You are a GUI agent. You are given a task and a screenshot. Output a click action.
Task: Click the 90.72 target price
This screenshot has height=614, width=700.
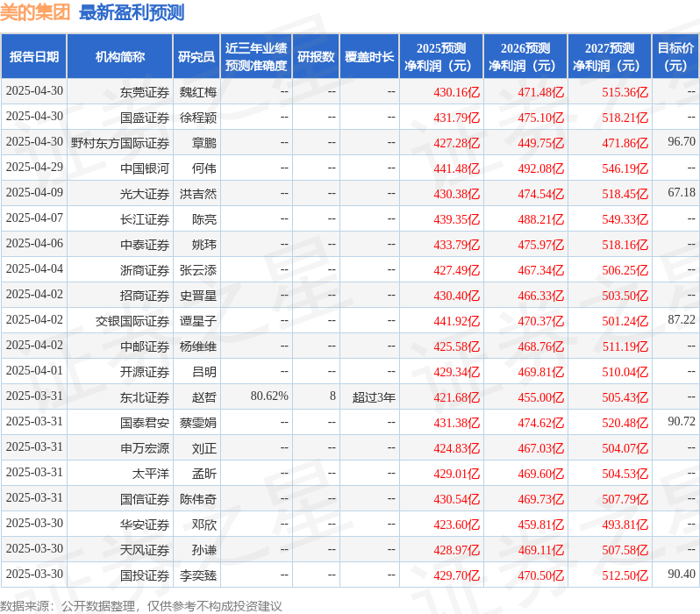coord(682,422)
